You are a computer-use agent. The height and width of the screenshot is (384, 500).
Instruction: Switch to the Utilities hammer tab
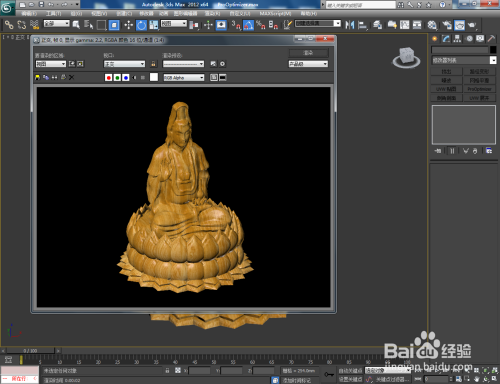[x=491, y=39]
